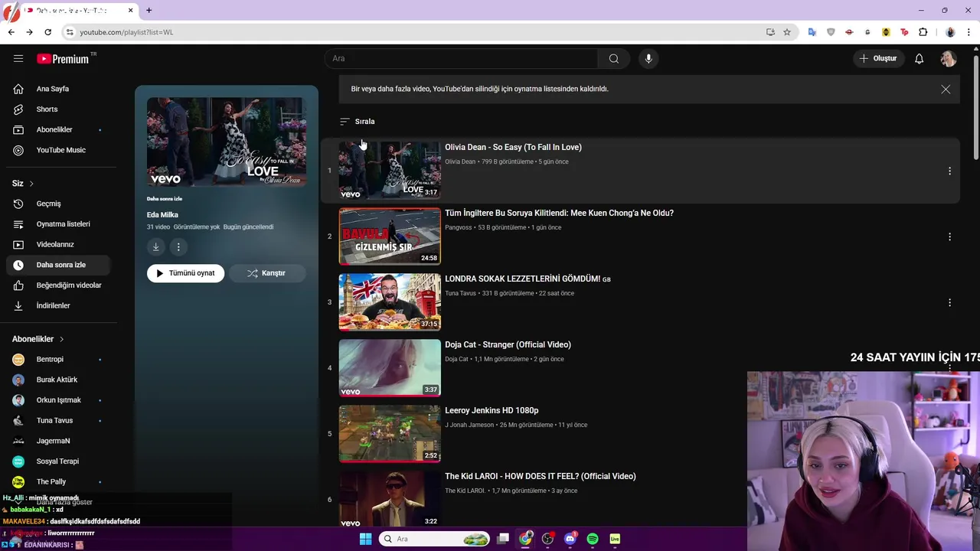Go to Ana Sayfa in sidebar
The height and width of the screenshot is (551, 980).
coord(57,89)
